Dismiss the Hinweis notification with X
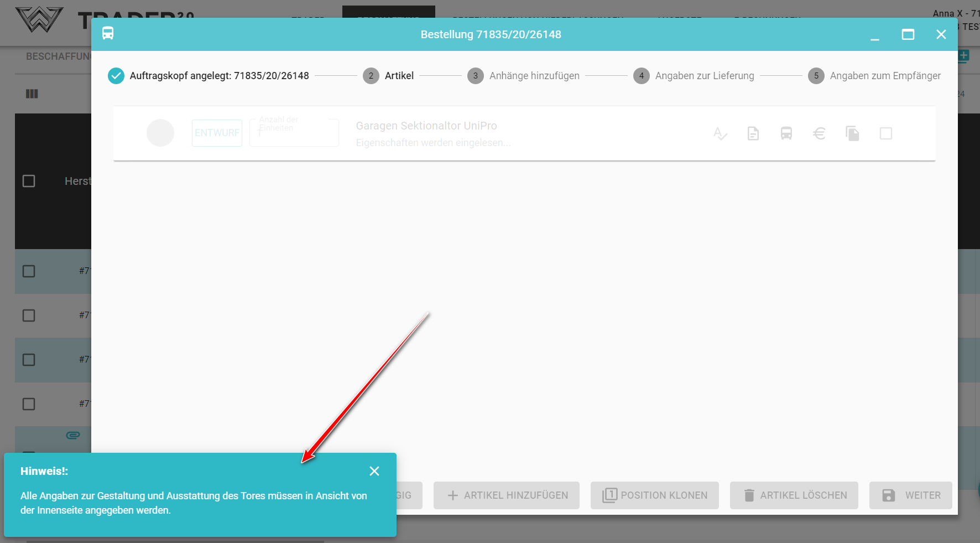The width and height of the screenshot is (980, 543). tap(374, 471)
